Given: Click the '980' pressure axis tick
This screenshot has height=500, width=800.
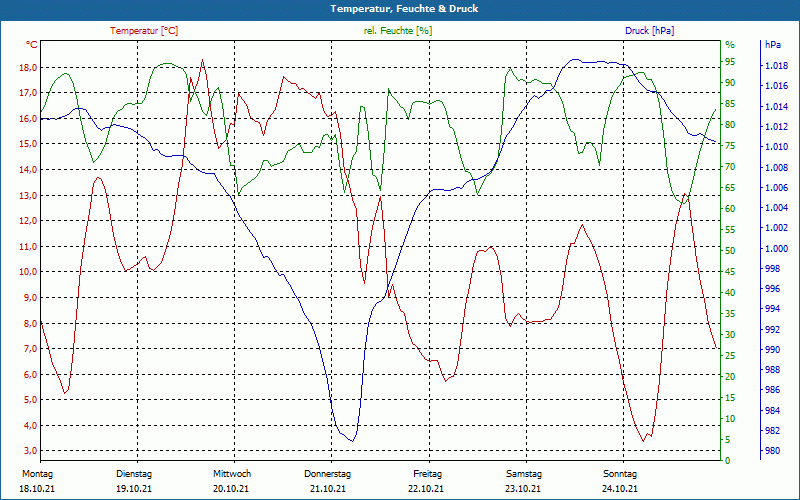Looking at the screenshot, I should point(772,451).
